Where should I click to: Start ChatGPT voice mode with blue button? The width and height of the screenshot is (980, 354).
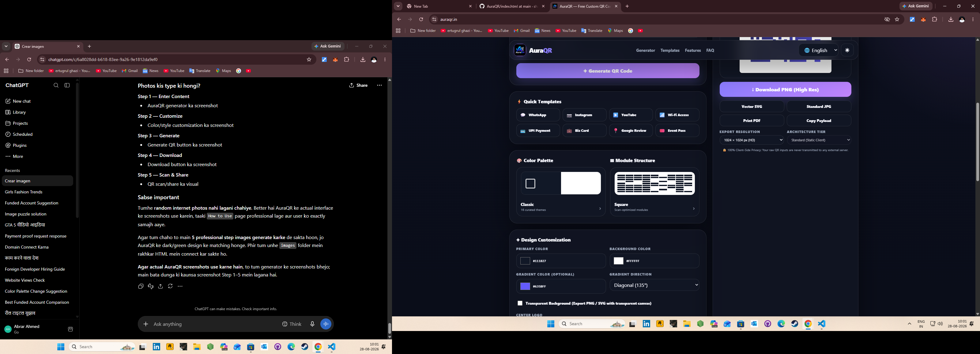pos(326,324)
